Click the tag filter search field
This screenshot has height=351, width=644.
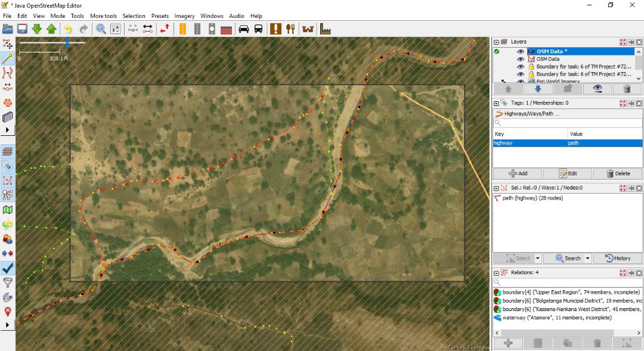coord(568,123)
